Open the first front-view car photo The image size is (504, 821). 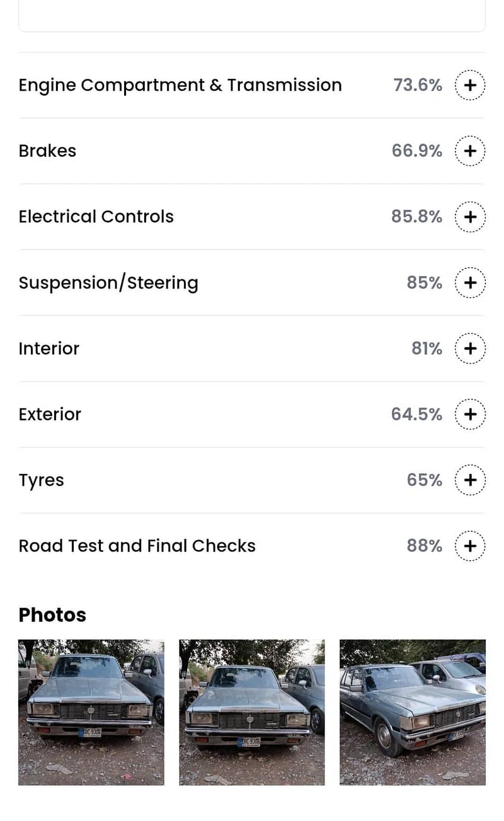click(x=91, y=712)
